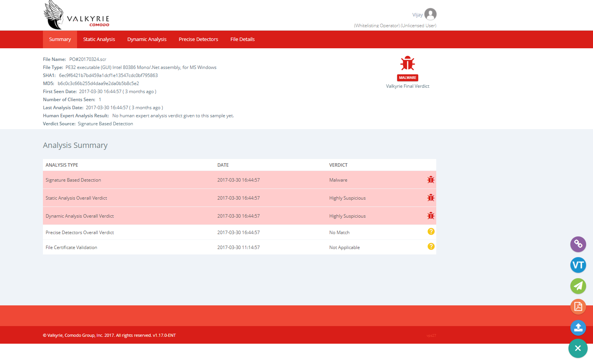
Task: Click the purple link share floating button
Action: (578, 244)
